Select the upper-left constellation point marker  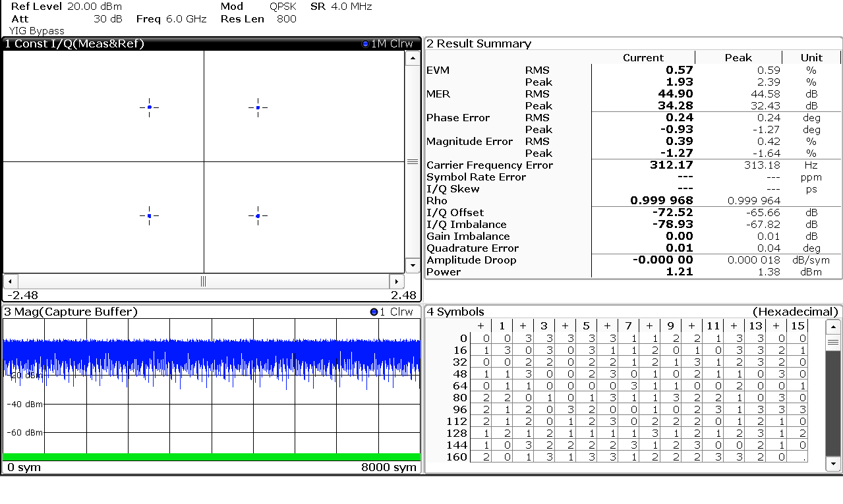pyautogui.click(x=150, y=107)
